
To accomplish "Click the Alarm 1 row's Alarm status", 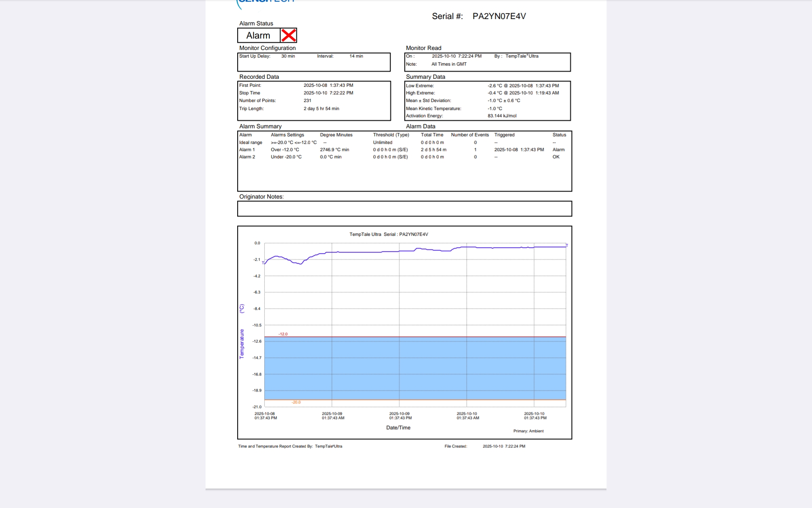I will [558, 149].
